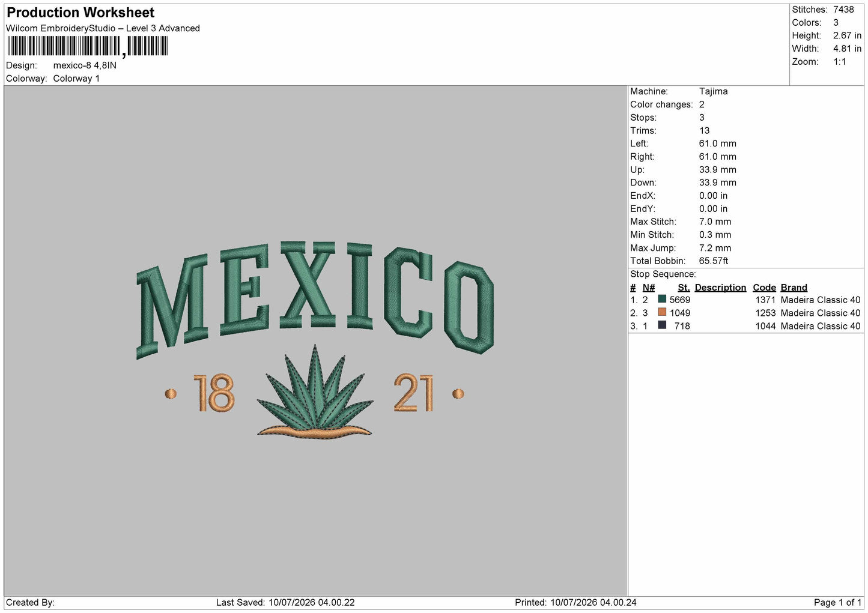Screen dimensions: 868x613
Task: Click the 'St.' column header
Action: point(684,288)
